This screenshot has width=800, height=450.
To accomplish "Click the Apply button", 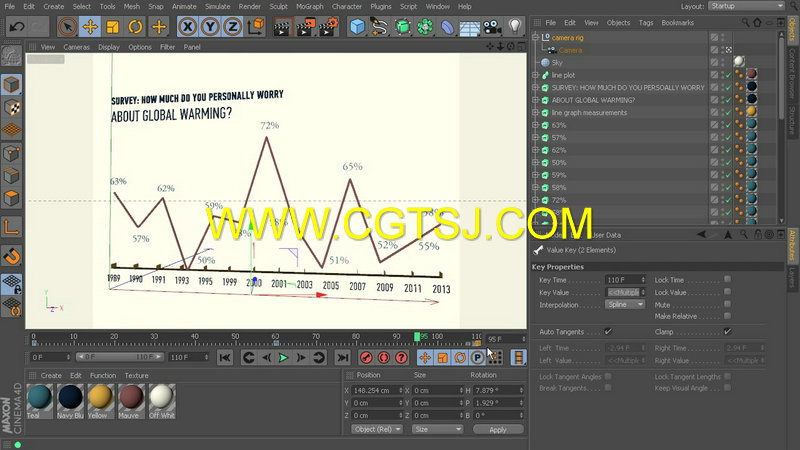I will 498,429.
